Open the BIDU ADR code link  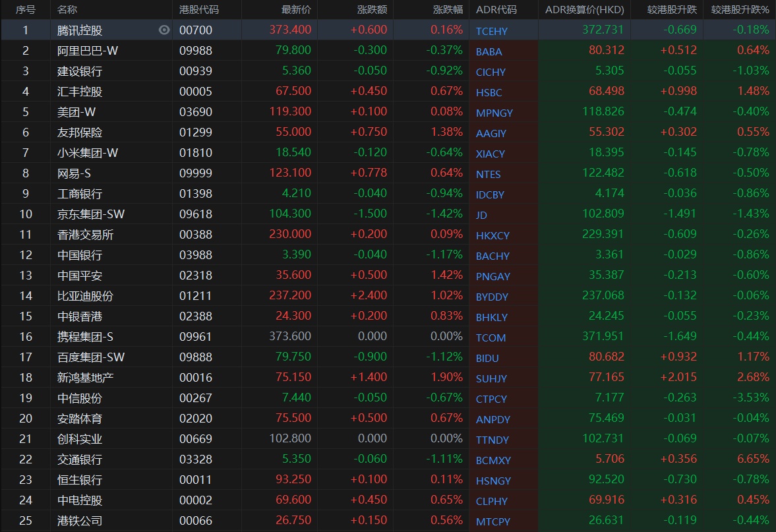click(x=487, y=358)
